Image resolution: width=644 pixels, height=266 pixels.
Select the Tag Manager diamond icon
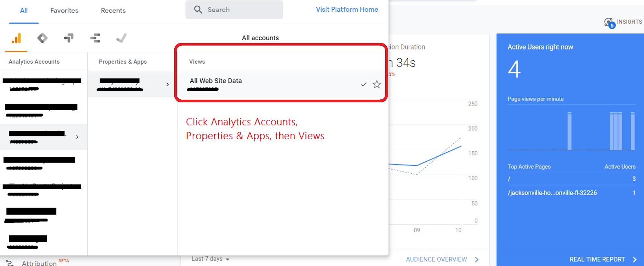42,38
